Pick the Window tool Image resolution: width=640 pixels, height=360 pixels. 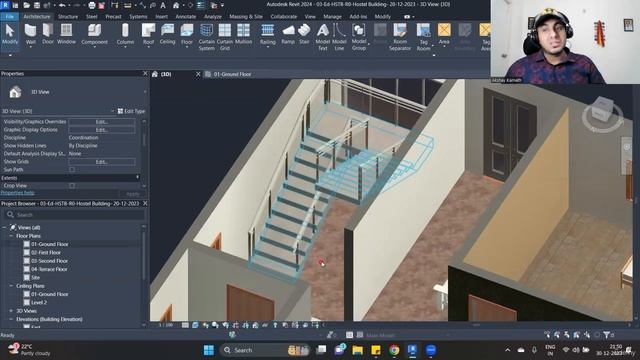[66, 34]
